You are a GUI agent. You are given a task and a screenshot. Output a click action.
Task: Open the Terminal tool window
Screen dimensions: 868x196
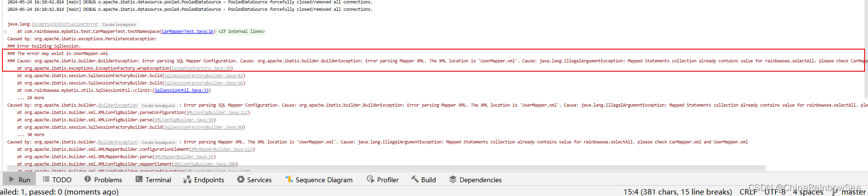(x=153, y=180)
